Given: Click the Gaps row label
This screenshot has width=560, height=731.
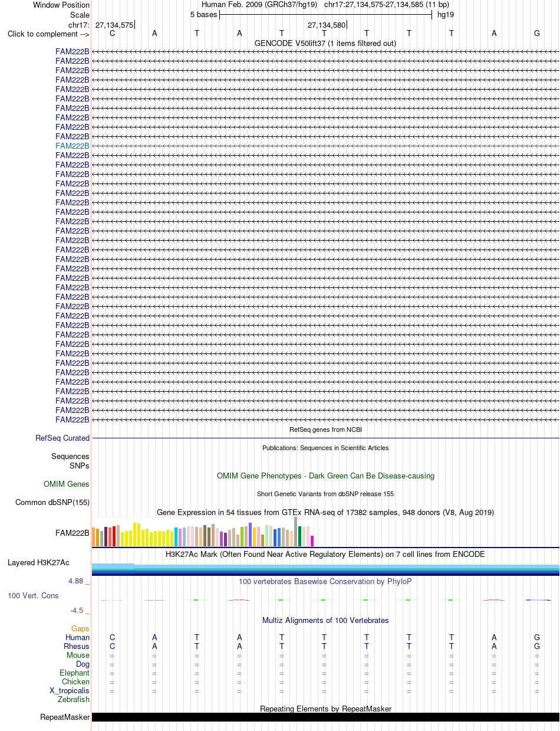Looking at the screenshot, I should [81, 629].
